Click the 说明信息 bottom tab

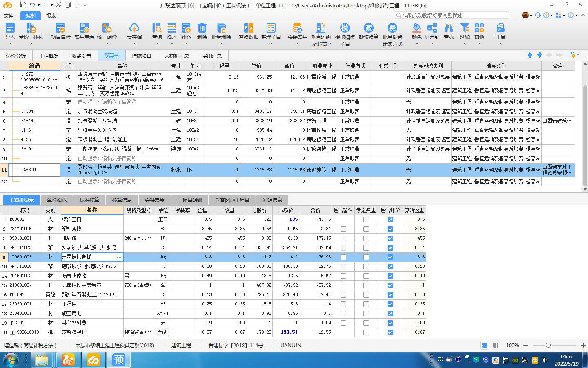pyautogui.click(x=272, y=200)
